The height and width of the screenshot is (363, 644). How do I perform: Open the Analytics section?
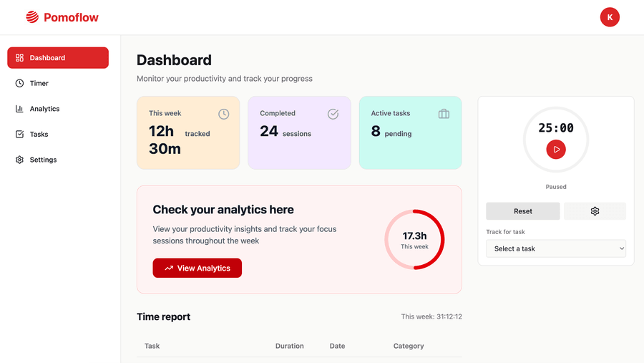58,109
